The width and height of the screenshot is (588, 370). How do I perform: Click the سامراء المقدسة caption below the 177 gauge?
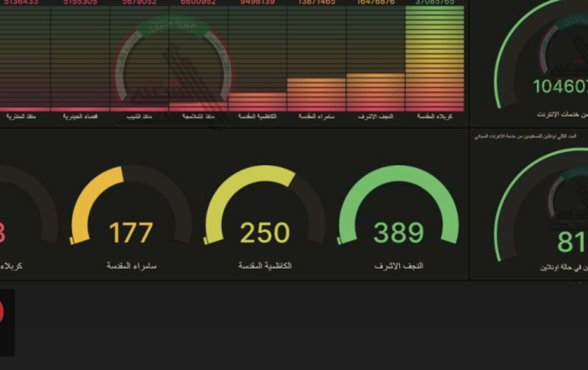(x=131, y=266)
